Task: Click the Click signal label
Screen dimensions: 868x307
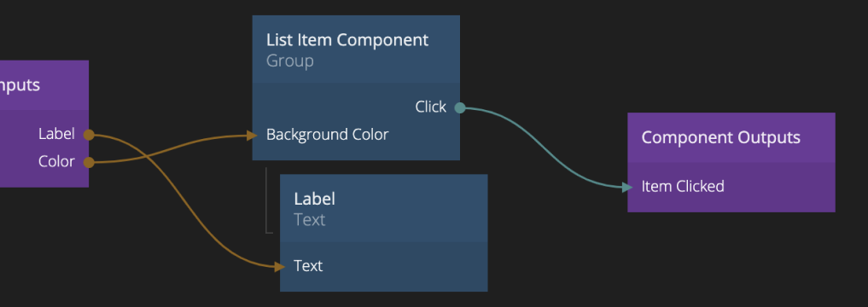Action: point(431,107)
